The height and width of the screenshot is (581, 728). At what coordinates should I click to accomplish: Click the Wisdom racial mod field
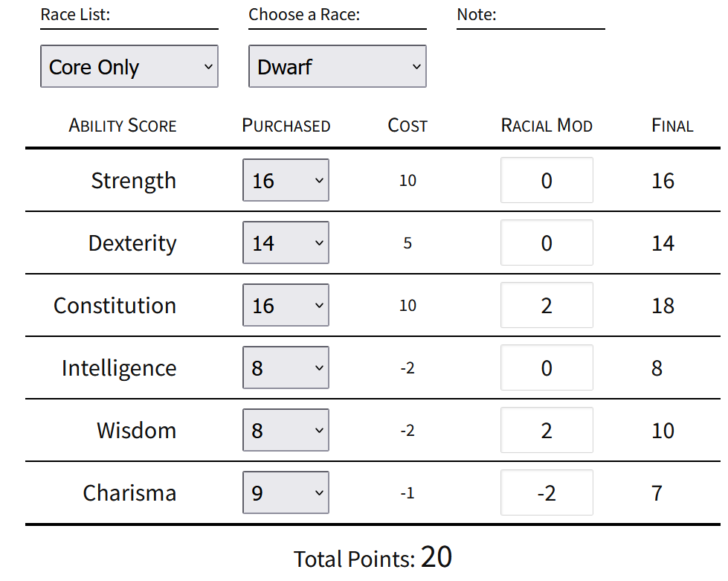coord(547,430)
